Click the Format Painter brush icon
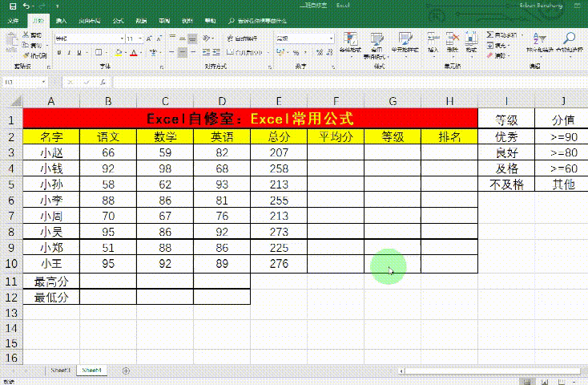Viewport: 588px width, 385px height. coord(26,55)
